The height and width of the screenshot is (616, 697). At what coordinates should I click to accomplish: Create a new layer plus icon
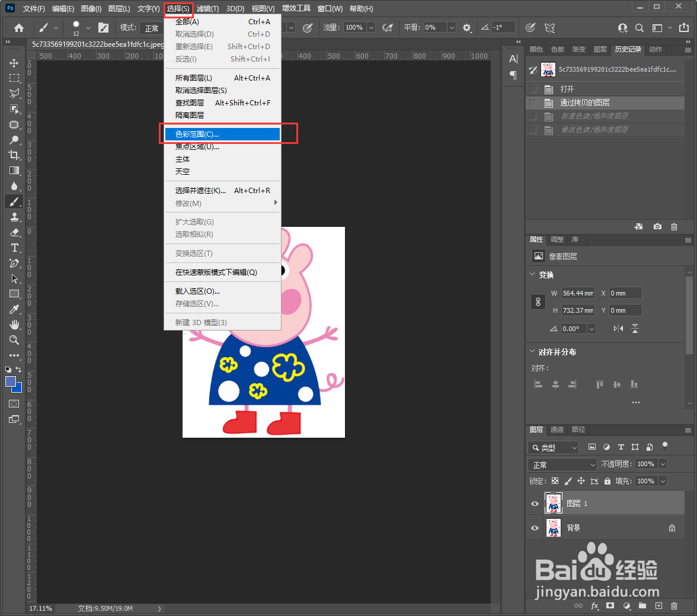658,606
